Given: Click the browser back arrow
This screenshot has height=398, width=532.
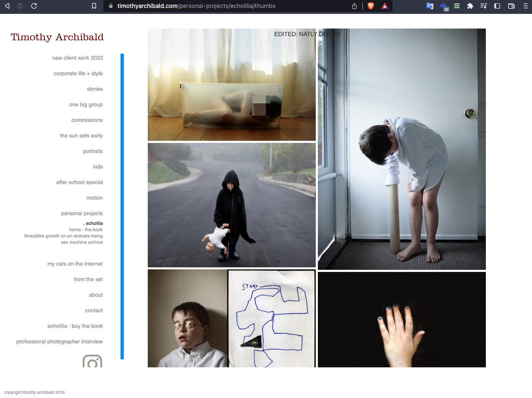Looking at the screenshot, I should pos(7,6).
